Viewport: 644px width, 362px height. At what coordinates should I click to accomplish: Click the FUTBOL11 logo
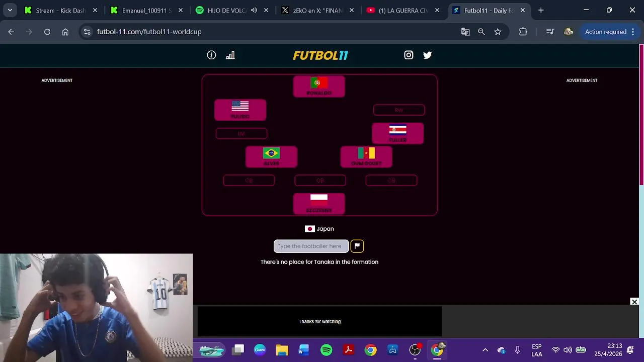320,55
